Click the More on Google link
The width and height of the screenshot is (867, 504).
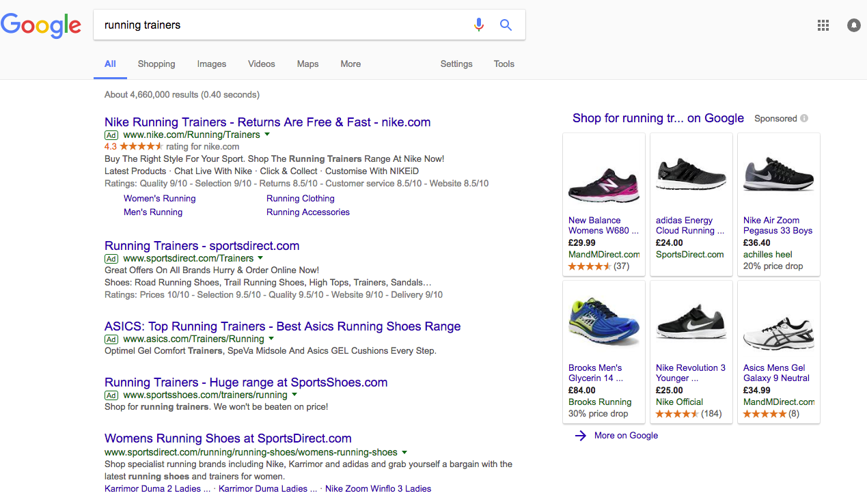coord(627,436)
